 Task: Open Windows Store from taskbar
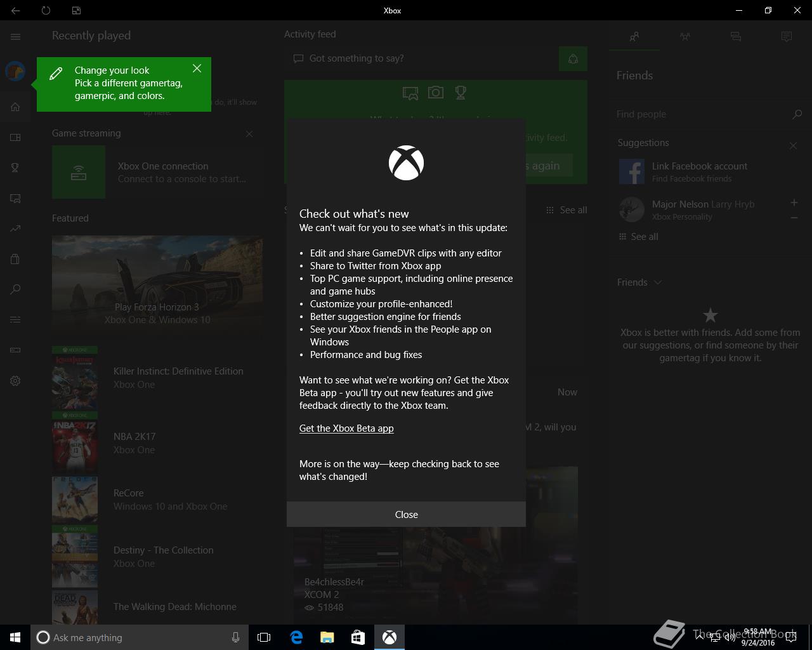point(358,637)
